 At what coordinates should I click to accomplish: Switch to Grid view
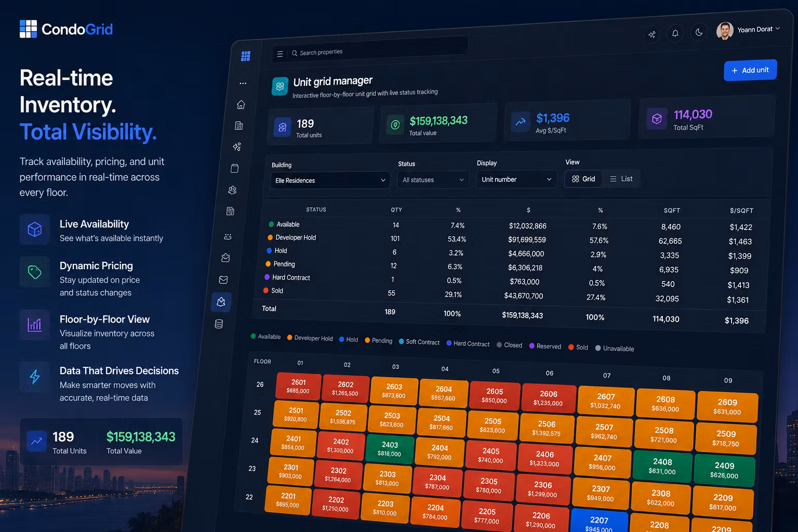583,179
